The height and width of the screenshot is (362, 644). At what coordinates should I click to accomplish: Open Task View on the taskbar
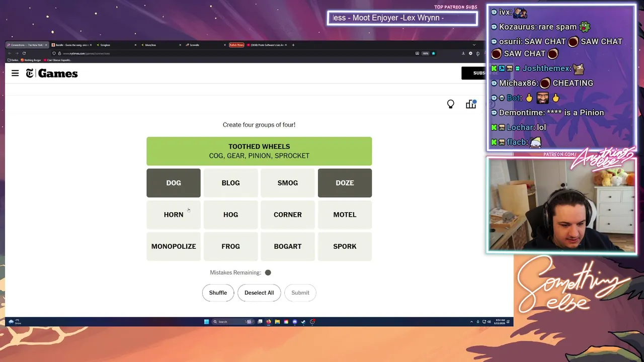[260, 322]
